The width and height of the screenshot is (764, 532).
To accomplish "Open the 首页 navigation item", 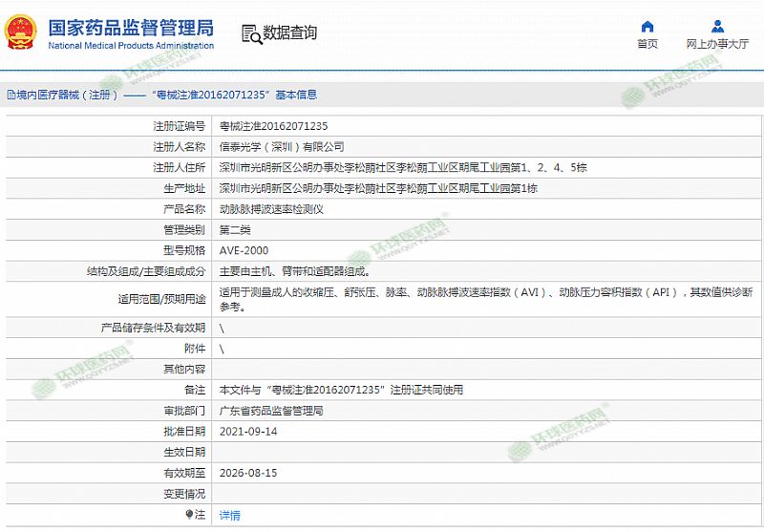I will pyautogui.click(x=647, y=44).
